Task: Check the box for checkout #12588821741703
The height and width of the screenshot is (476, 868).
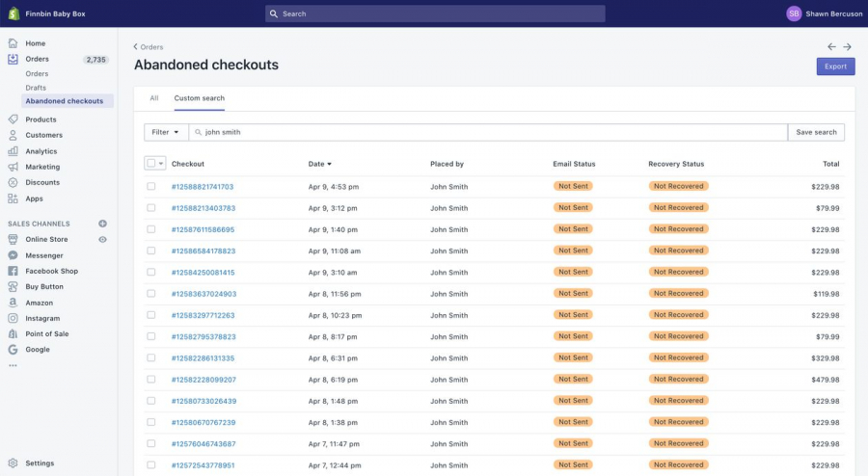Action: tap(151, 187)
